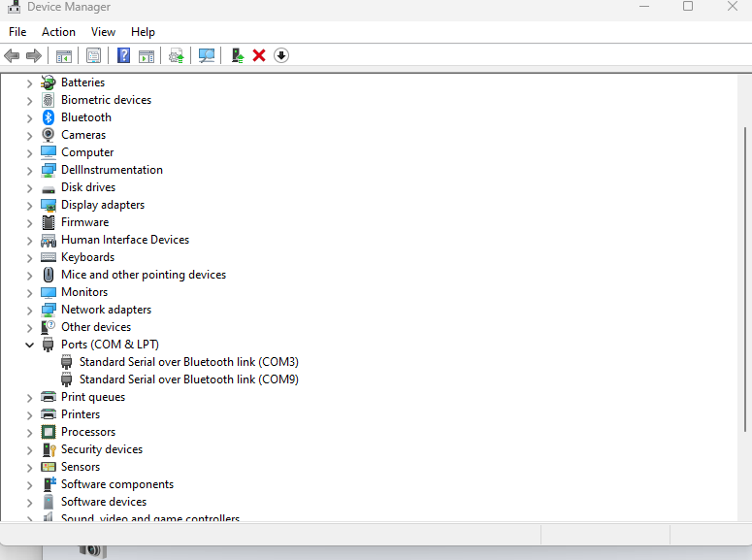752x560 pixels.
Task: Open the View menu
Action: [103, 32]
